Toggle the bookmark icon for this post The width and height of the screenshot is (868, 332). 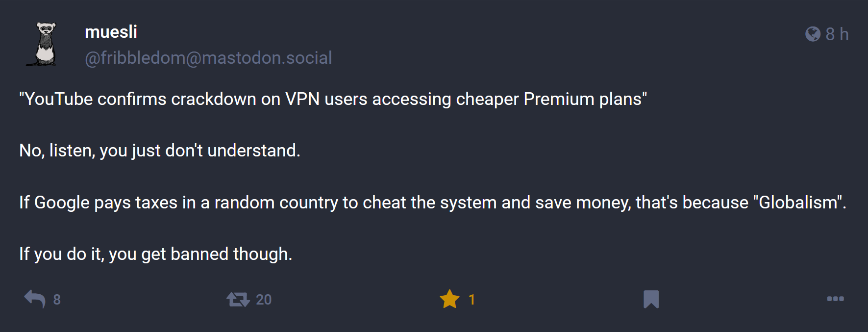coord(651,299)
